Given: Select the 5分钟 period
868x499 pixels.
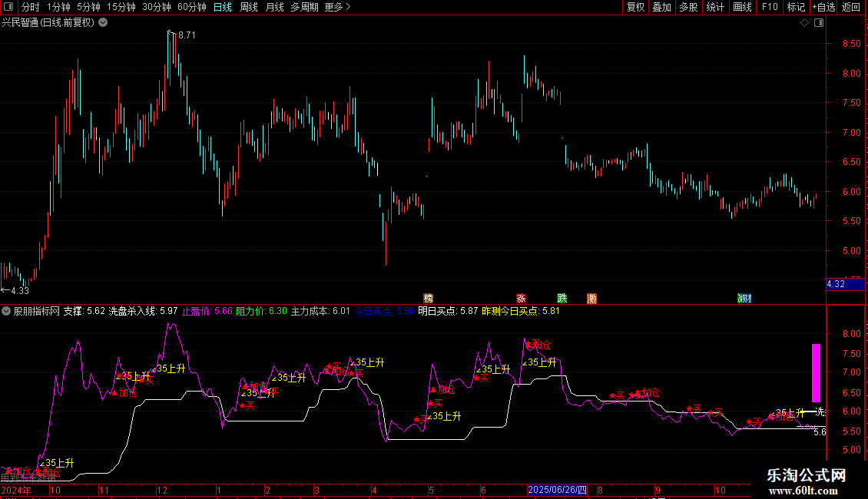Looking at the screenshot, I should (x=88, y=7).
